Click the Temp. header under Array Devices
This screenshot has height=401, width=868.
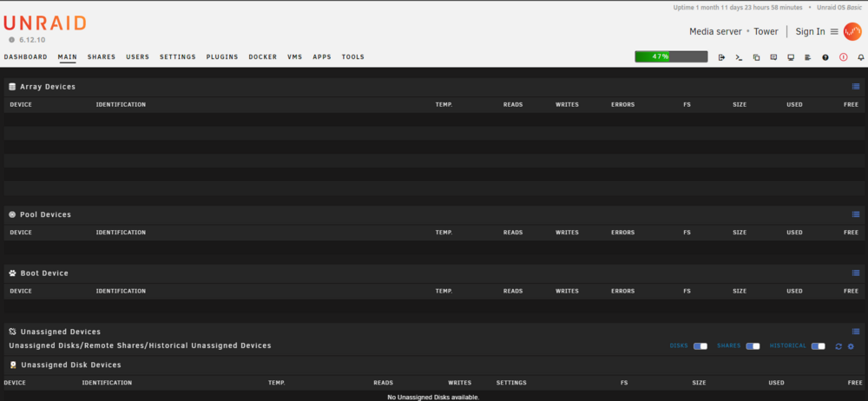pos(444,105)
